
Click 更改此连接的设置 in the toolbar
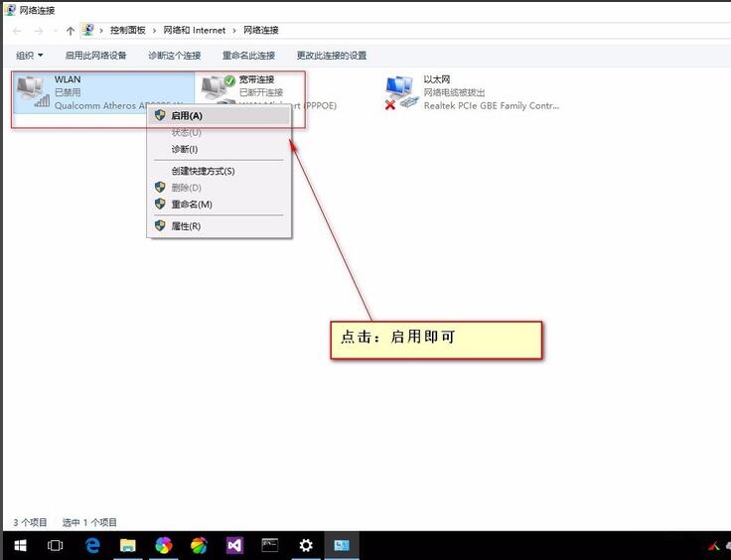click(x=331, y=56)
